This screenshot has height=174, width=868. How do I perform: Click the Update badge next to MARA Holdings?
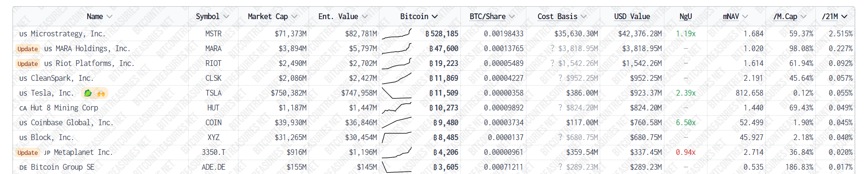27,49
